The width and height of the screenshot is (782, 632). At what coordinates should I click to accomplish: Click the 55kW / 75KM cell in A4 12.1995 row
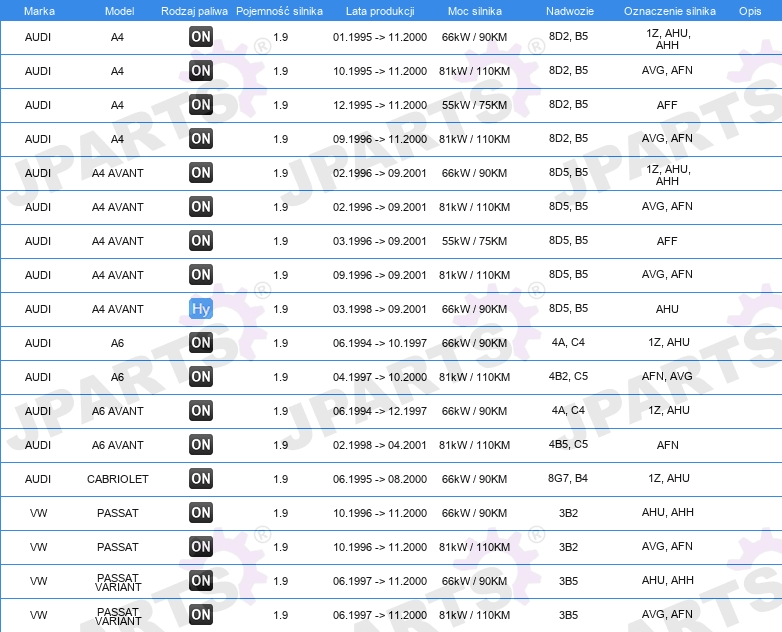[x=474, y=105]
